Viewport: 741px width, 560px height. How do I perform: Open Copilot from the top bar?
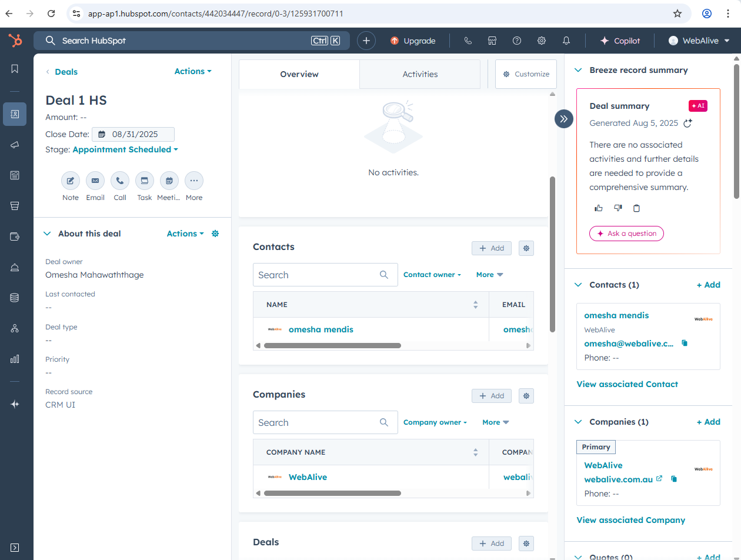coord(619,41)
